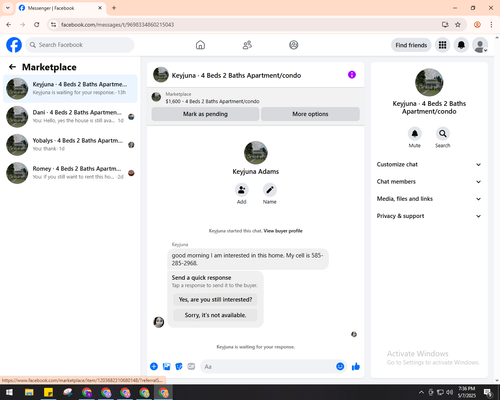
Task: Click the Facebook logo
Action: pyautogui.click(x=14, y=45)
